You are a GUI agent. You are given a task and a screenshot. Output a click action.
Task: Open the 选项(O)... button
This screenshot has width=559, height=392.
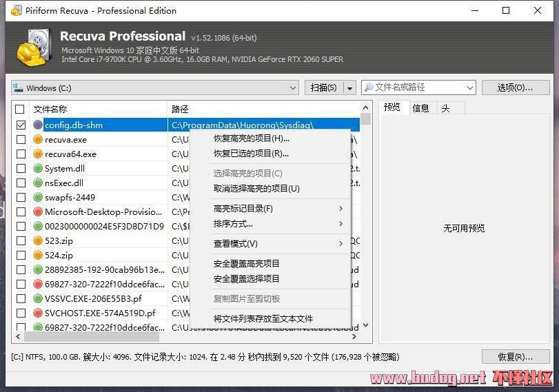(516, 87)
